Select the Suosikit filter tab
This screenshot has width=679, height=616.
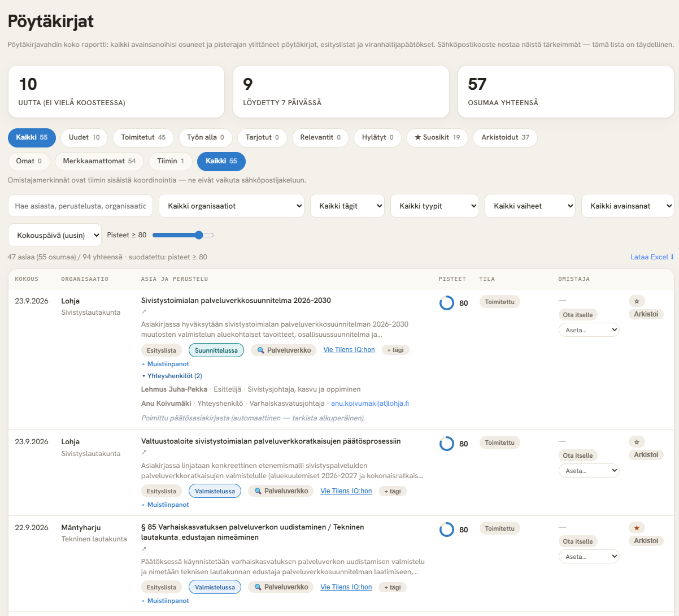437,137
